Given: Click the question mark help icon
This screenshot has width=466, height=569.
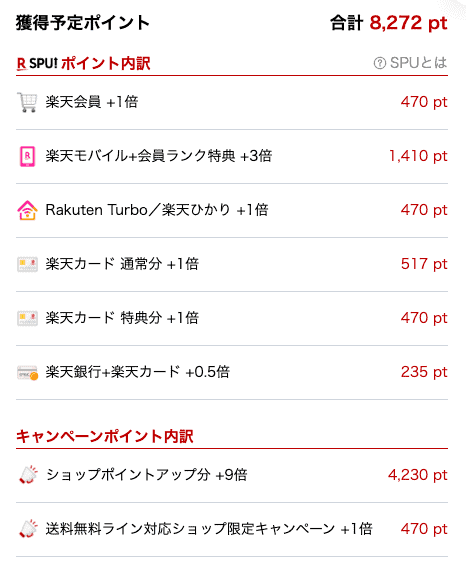Looking at the screenshot, I should pyautogui.click(x=380, y=63).
